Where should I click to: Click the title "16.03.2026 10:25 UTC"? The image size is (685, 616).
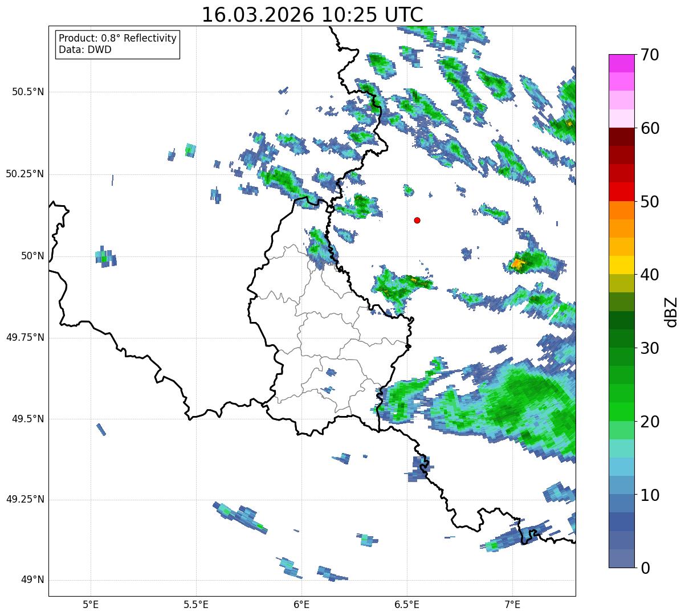tap(312, 15)
